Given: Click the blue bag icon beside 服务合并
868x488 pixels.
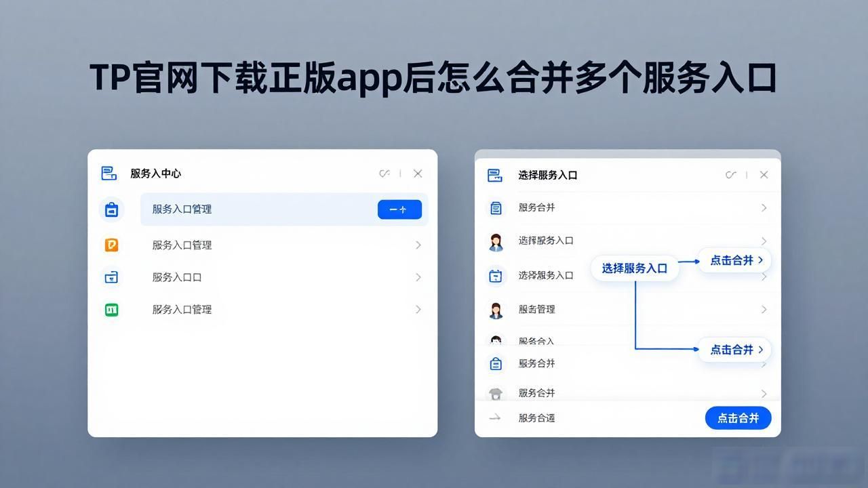Looking at the screenshot, I should [x=496, y=363].
